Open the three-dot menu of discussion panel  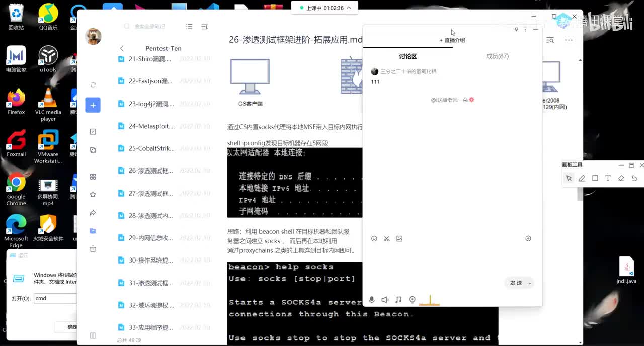coord(525,30)
